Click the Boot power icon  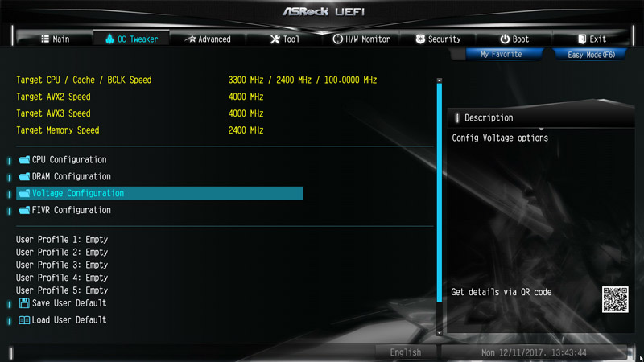click(505, 39)
